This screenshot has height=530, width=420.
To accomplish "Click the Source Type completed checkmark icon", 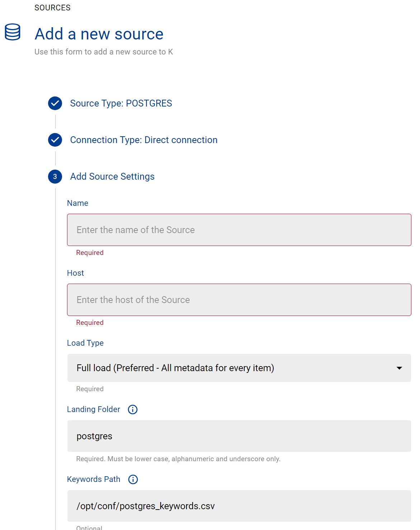I will tap(55, 103).
